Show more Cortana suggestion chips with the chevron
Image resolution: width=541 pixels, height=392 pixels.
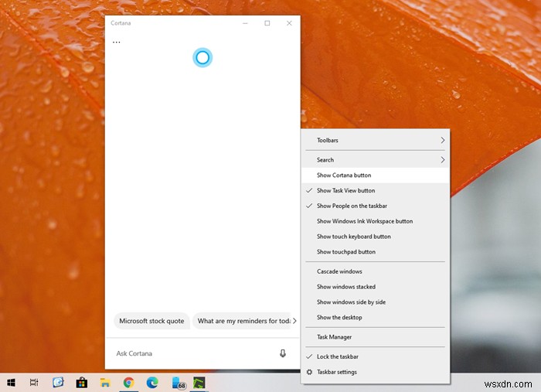(294, 321)
